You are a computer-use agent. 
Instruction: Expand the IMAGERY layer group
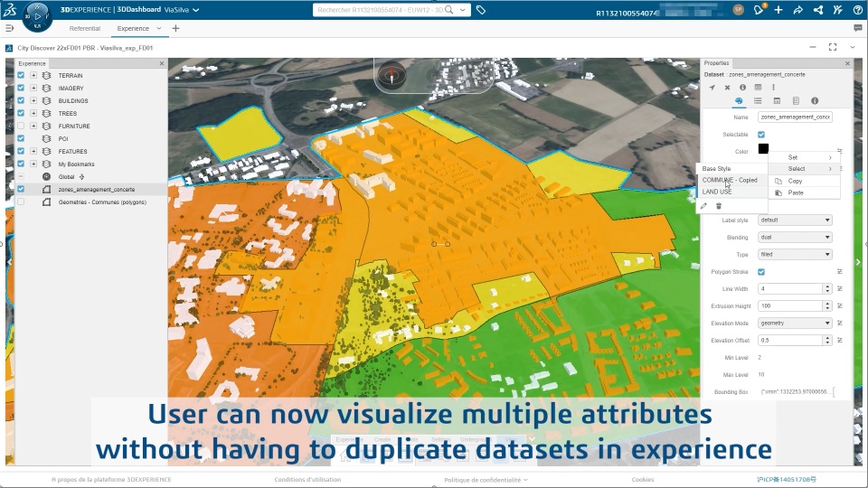point(33,88)
